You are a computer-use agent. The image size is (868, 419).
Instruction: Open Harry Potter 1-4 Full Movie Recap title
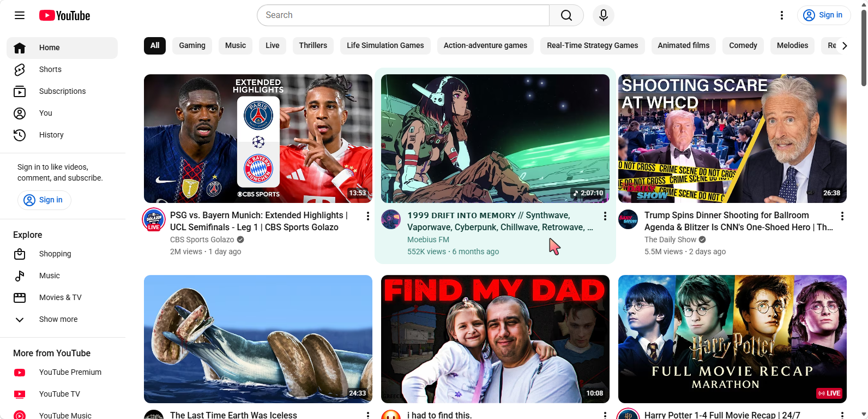click(722, 415)
